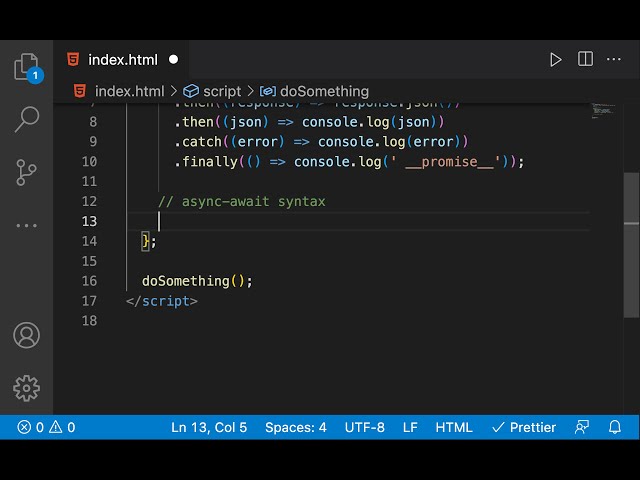Open the Explorer files view

[27, 68]
